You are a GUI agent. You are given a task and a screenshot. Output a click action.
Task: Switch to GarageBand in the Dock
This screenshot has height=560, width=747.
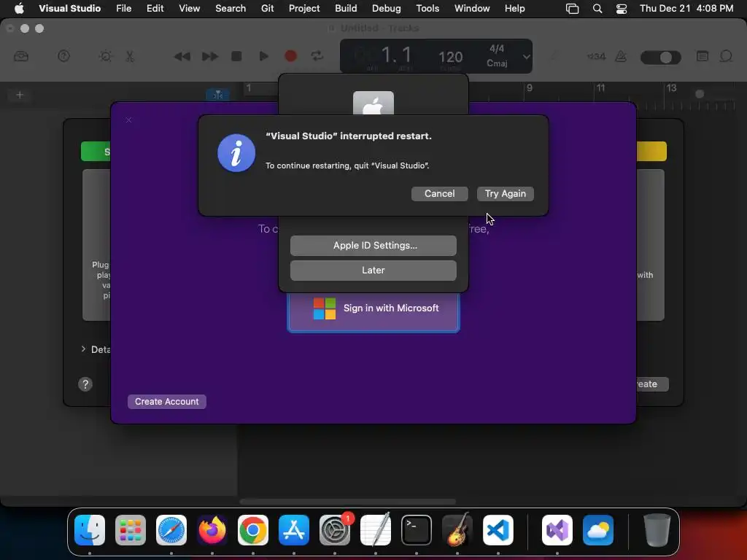457,530
